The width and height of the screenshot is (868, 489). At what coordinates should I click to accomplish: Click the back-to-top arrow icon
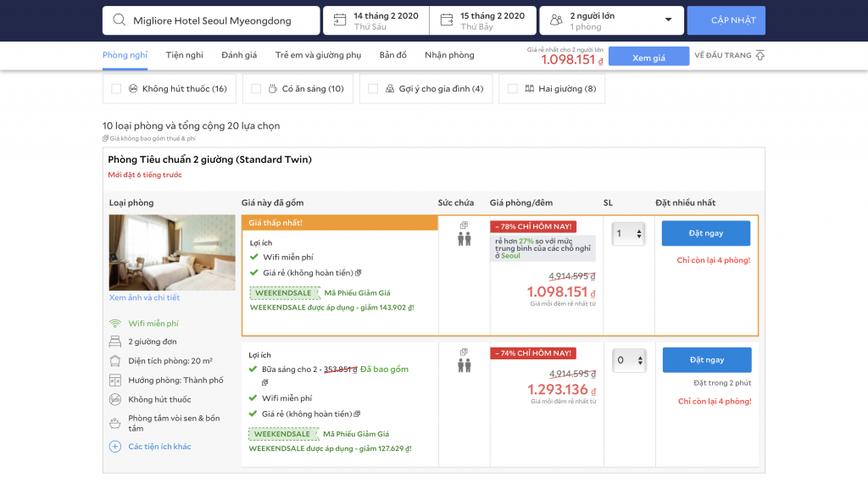759,56
